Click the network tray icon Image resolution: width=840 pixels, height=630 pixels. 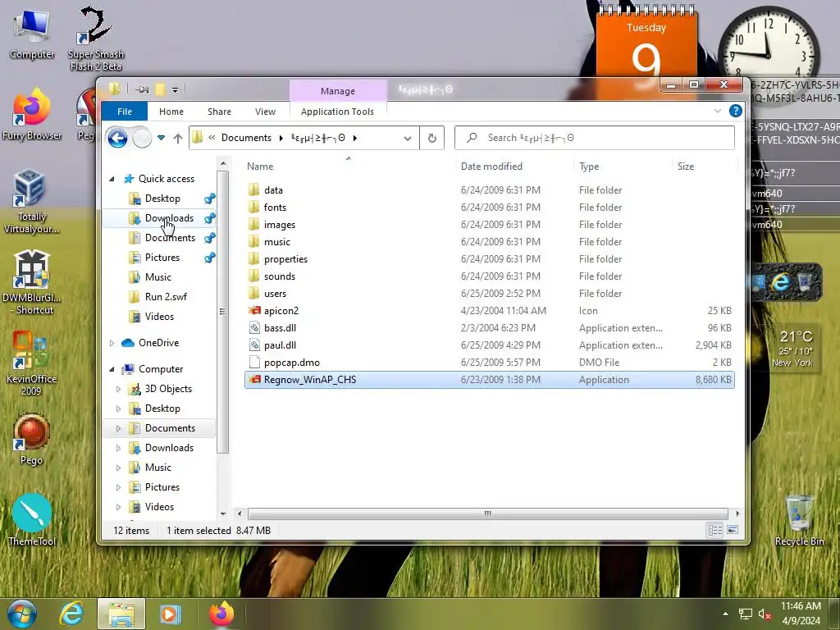pos(745,614)
